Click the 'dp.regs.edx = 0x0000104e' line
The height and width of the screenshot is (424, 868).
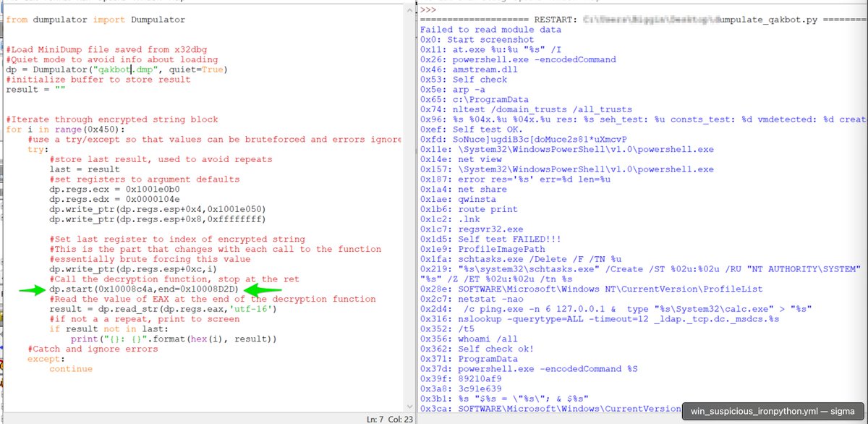coord(116,199)
